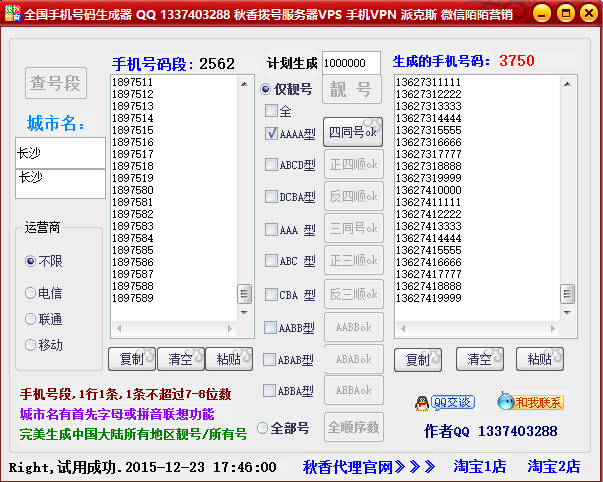This screenshot has height=482, width=603.
Task: Choose operator '电信' radio button
Action: tap(30, 293)
